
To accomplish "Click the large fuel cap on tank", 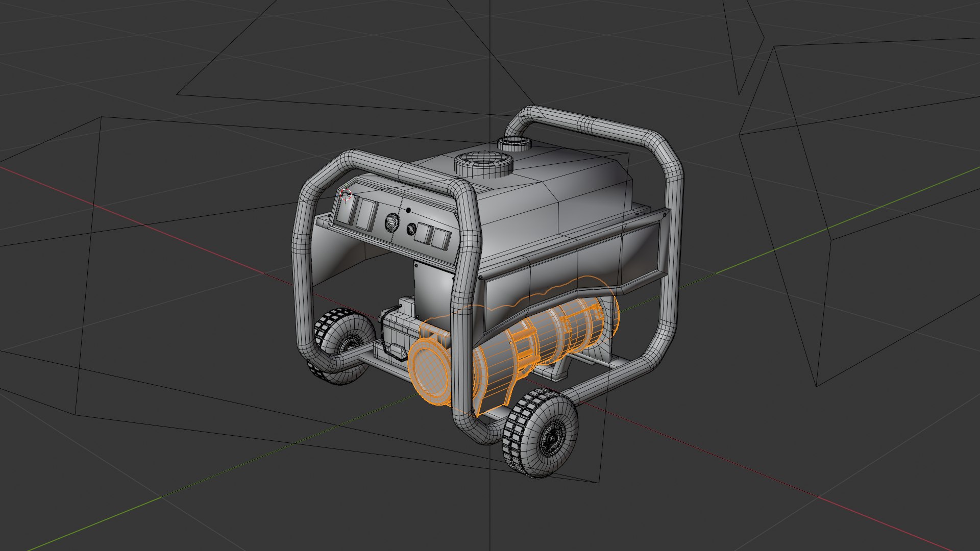I will [x=484, y=165].
